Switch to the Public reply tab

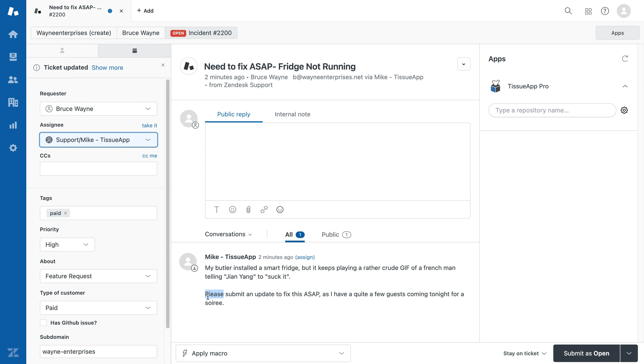(234, 114)
